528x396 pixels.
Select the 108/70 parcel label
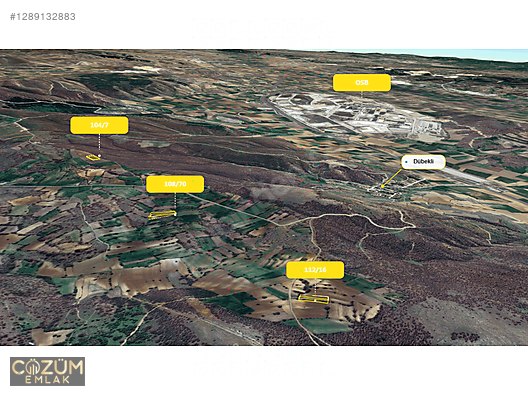coord(175,184)
